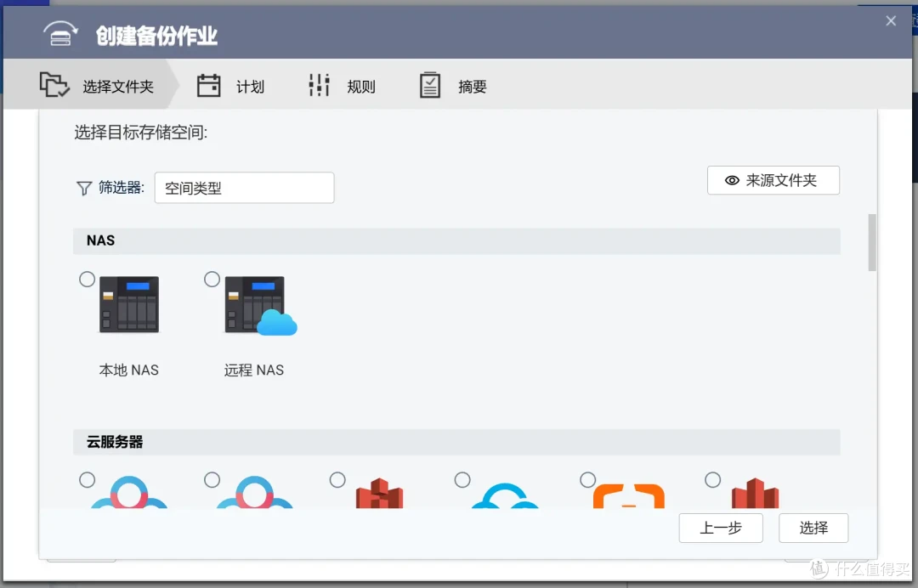918x588 pixels.
Task: Go to the 计划 step tab
Action: pyautogui.click(x=230, y=86)
